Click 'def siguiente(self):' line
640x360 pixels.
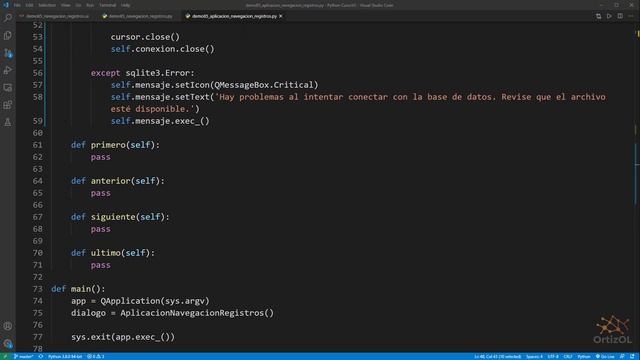coord(120,217)
